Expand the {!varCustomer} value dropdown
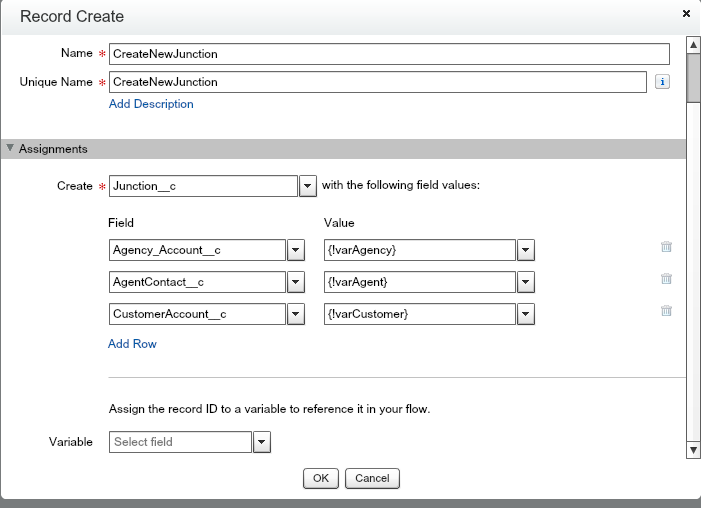The height and width of the screenshot is (508, 701). coord(526,314)
